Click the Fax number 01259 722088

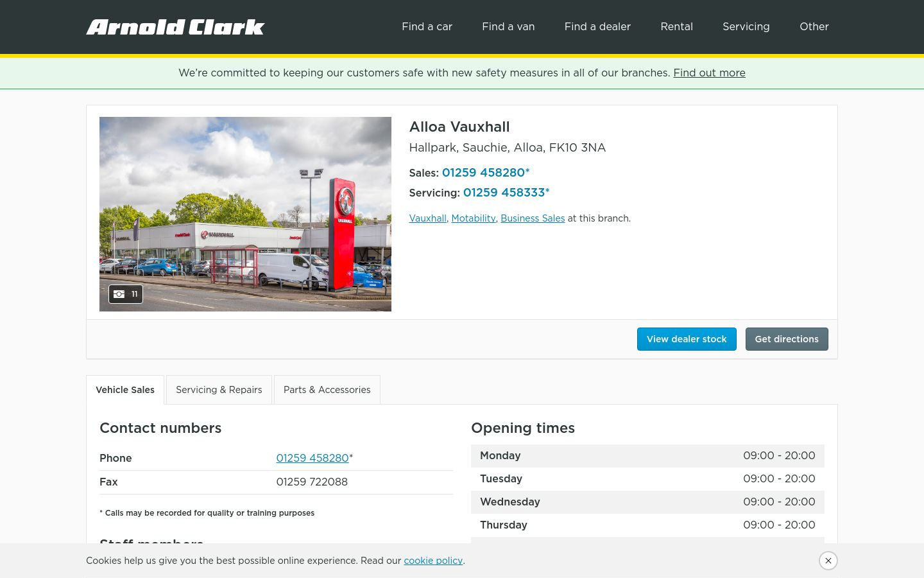point(312,482)
